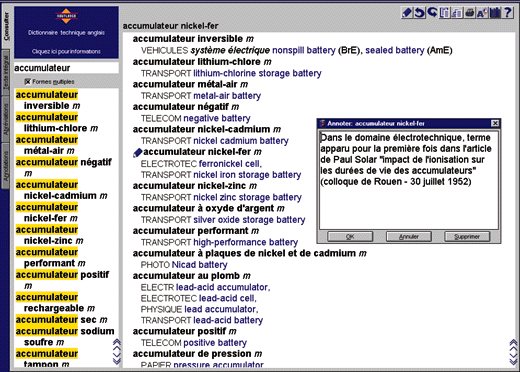
Task: Select 'accumulateur sodium soufre' in the word list
Action: coord(65,337)
